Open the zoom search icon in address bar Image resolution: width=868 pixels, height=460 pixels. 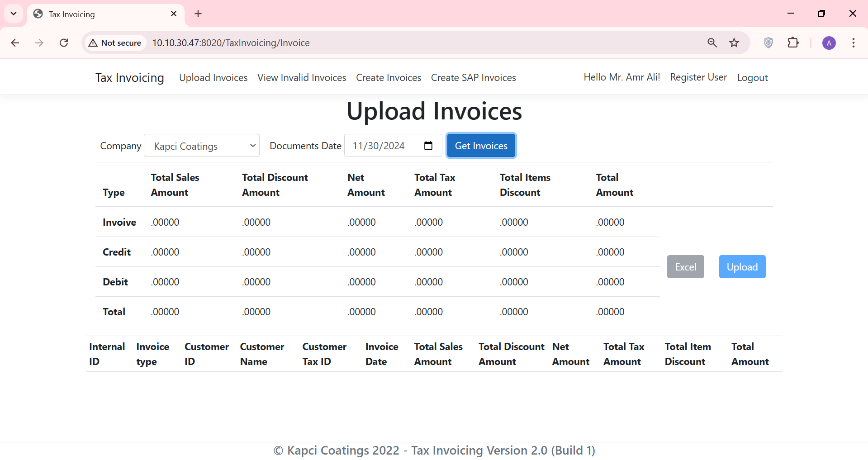click(x=712, y=43)
